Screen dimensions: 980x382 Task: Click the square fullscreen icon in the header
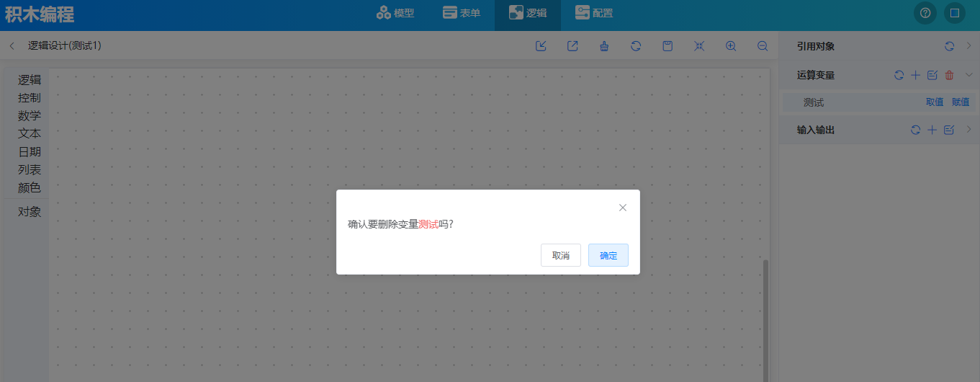click(955, 13)
